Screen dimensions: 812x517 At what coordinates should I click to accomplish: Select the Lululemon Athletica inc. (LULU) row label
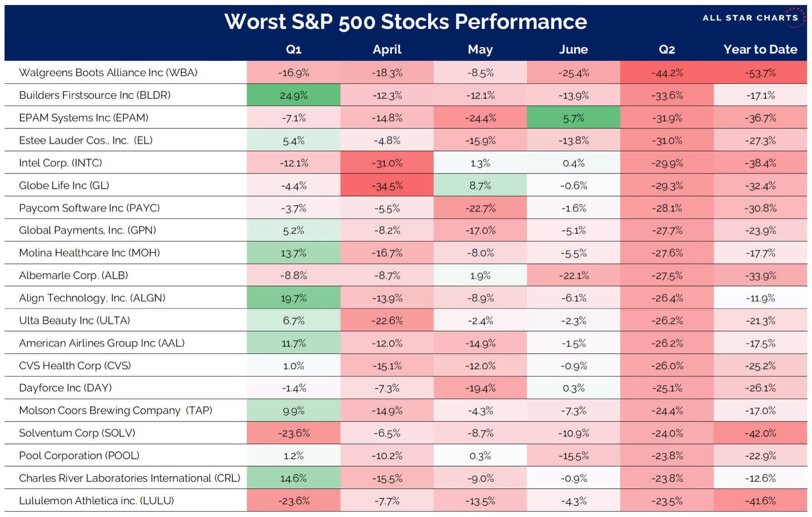point(97,501)
